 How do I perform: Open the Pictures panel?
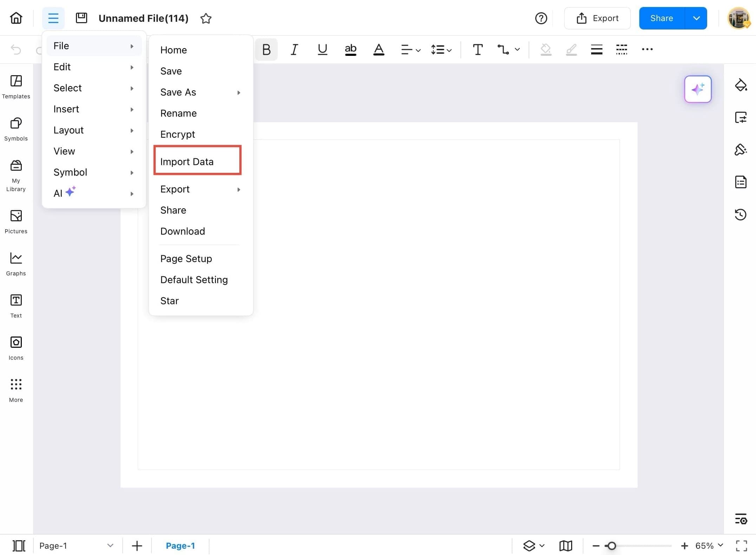pyautogui.click(x=16, y=221)
